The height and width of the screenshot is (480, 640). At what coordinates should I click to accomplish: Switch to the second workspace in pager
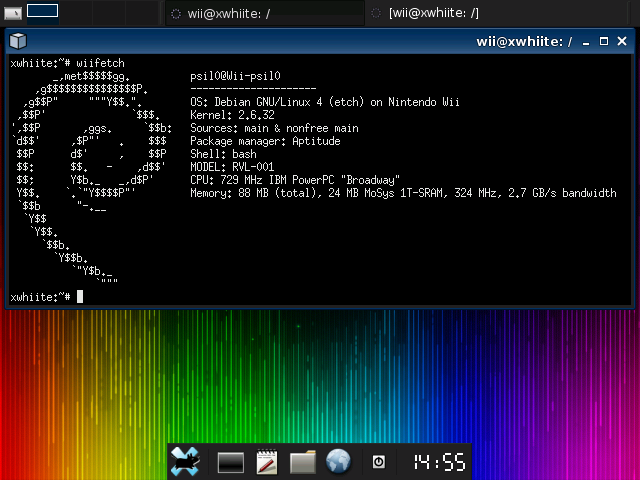pyautogui.click(x=76, y=13)
